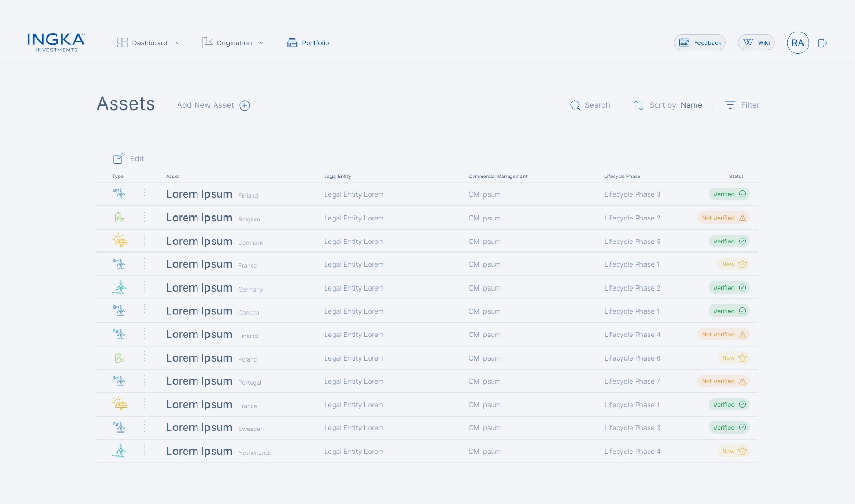Image resolution: width=855 pixels, height=504 pixels.
Task: Click wind turbine icon in Portugal row
Action: (x=119, y=381)
